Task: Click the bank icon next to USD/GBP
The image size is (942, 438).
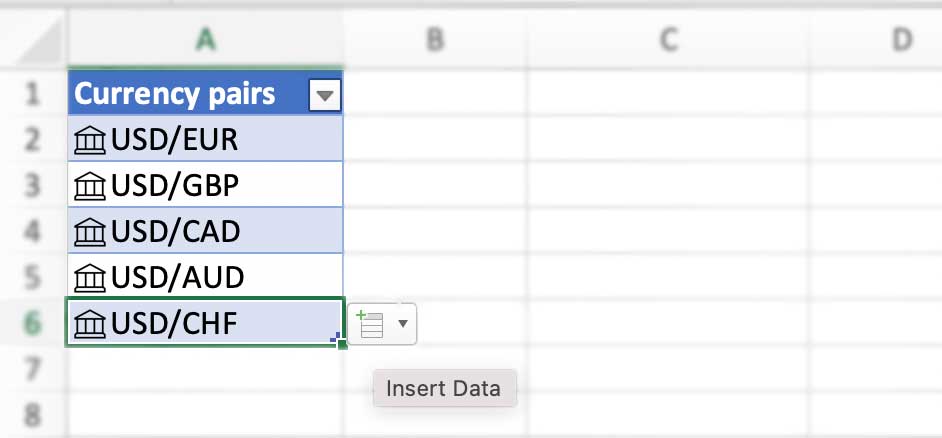Action: pyautogui.click(x=90, y=186)
